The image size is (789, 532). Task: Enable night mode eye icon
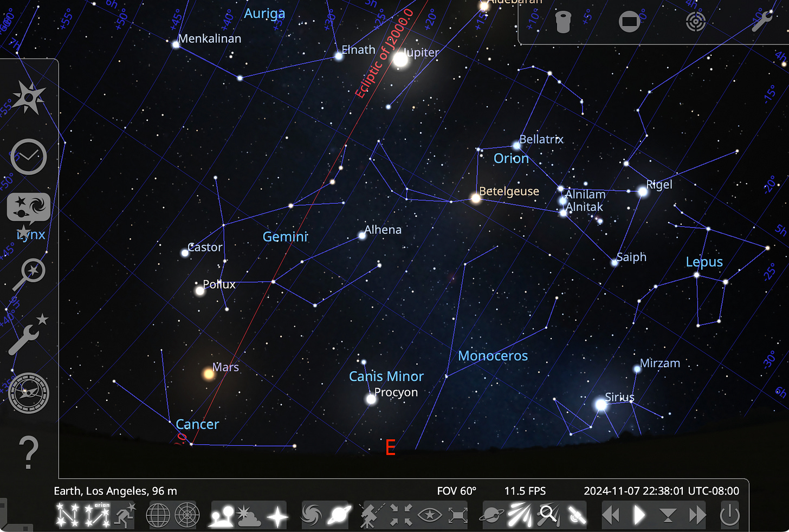point(430,515)
